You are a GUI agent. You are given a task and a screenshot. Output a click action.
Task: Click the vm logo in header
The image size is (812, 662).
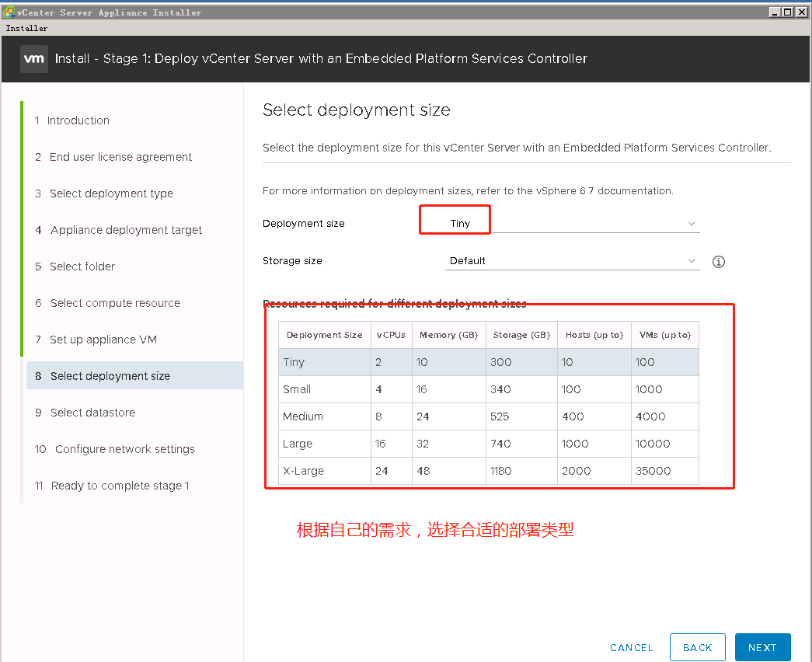(x=34, y=59)
